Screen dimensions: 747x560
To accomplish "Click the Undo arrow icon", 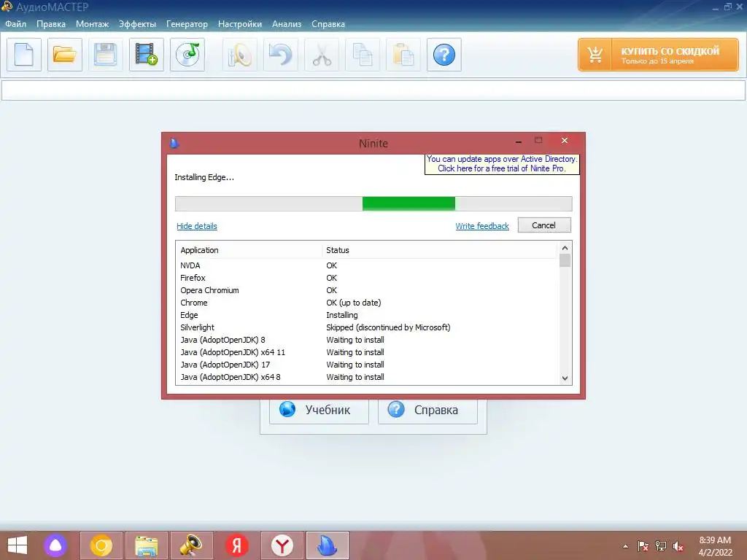I will (x=281, y=55).
